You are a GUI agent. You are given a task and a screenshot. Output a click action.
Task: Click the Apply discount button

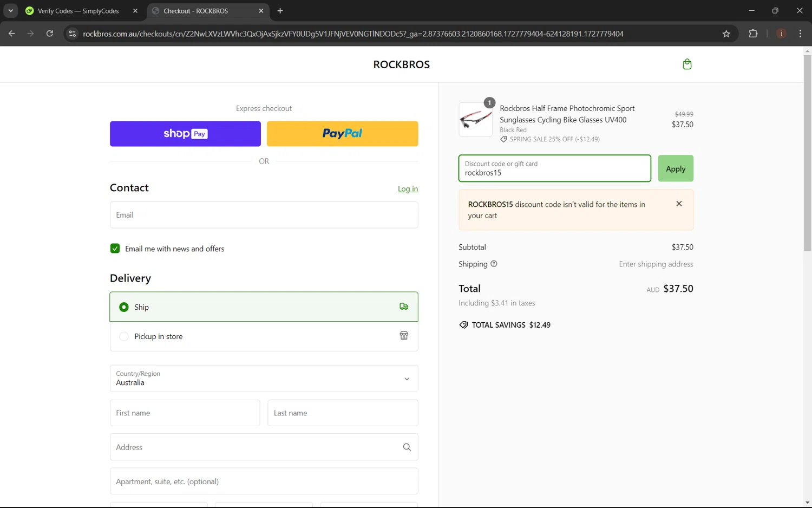pos(675,168)
